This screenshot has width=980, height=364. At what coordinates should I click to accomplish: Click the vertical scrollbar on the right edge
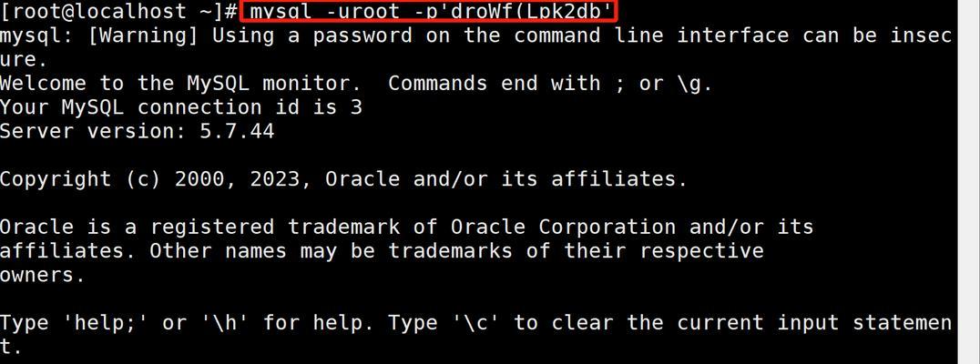(968, 182)
